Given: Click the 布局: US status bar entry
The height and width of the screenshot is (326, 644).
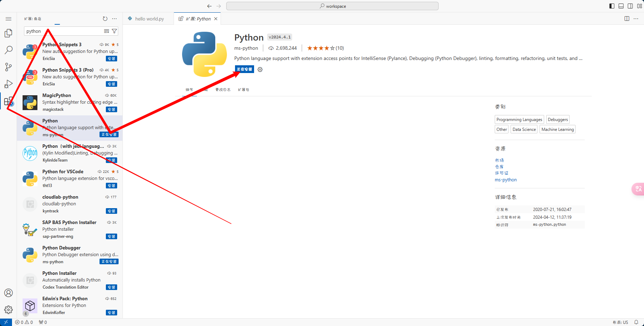Looking at the screenshot, I should pyautogui.click(x=620, y=322).
